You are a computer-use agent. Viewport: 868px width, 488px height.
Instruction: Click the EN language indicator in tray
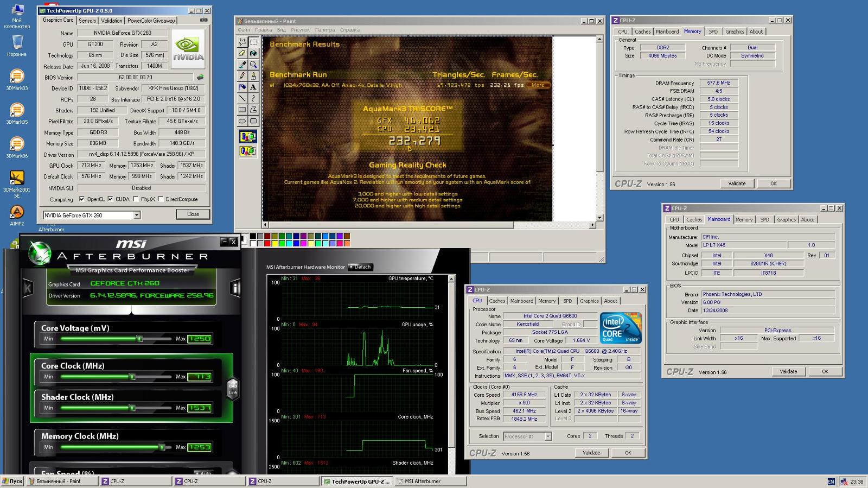tap(831, 481)
